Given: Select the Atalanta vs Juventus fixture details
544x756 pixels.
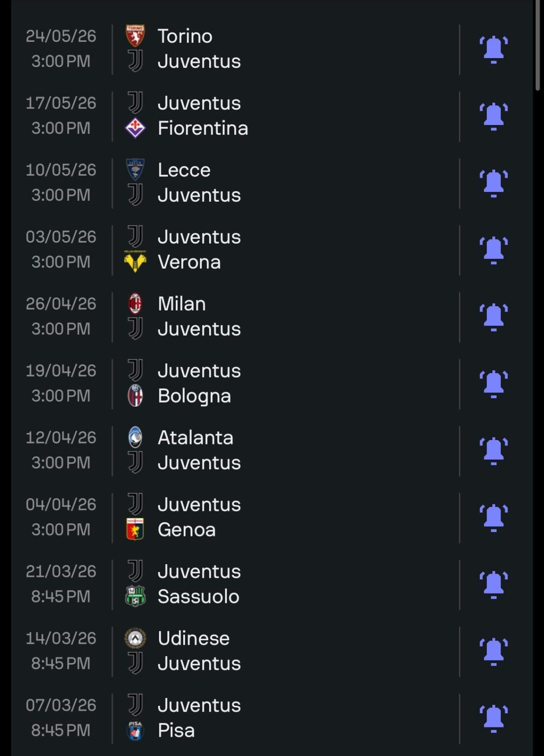Looking at the screenshot, I should pyautogui.click(x=246, y=450).
